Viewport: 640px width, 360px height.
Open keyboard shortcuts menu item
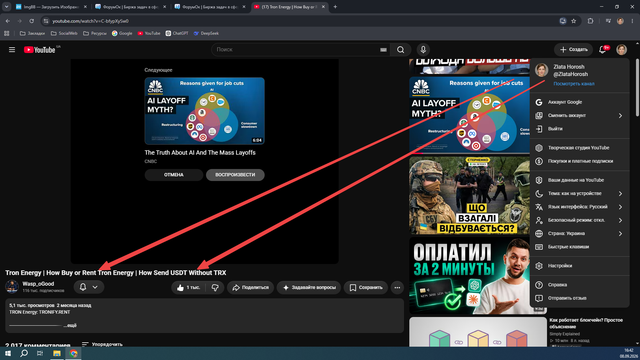[x=580, y=247]
